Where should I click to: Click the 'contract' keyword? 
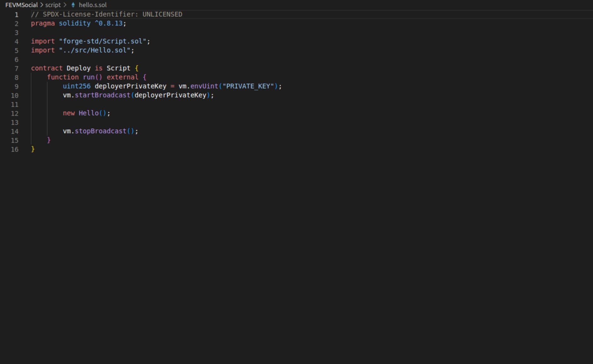pos(47,68)
